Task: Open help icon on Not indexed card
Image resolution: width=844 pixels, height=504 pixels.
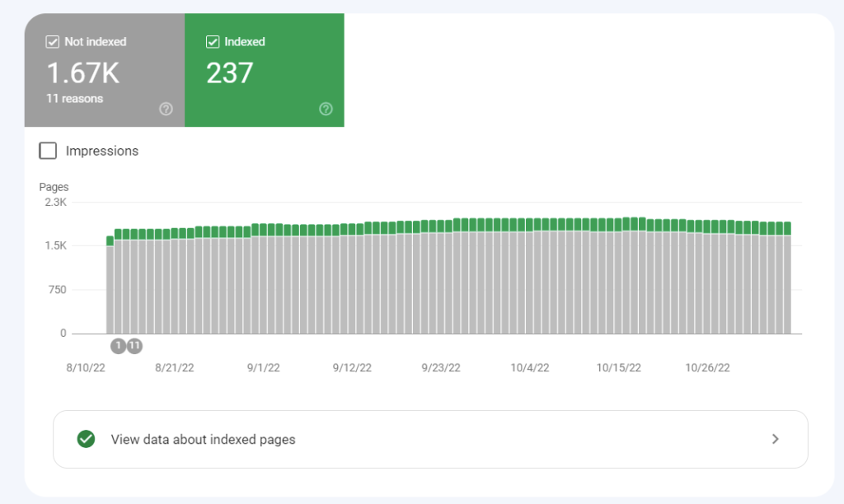Action: coord(166,109)
